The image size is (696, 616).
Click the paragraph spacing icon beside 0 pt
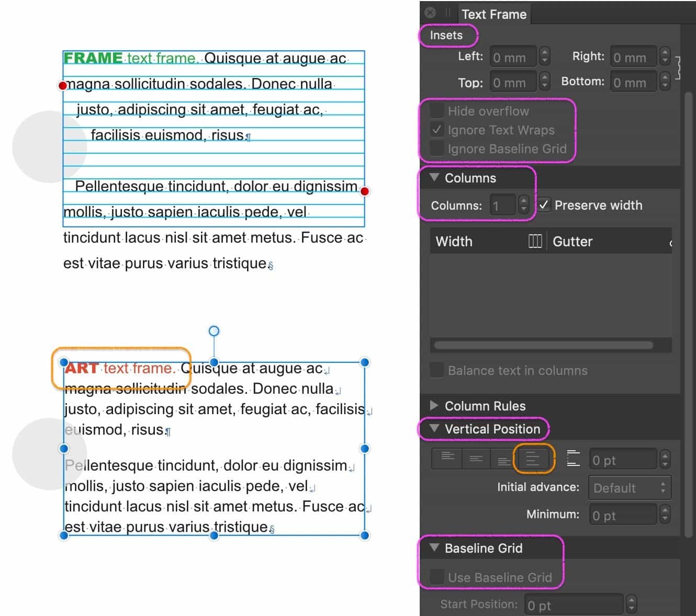pos(574,459)
